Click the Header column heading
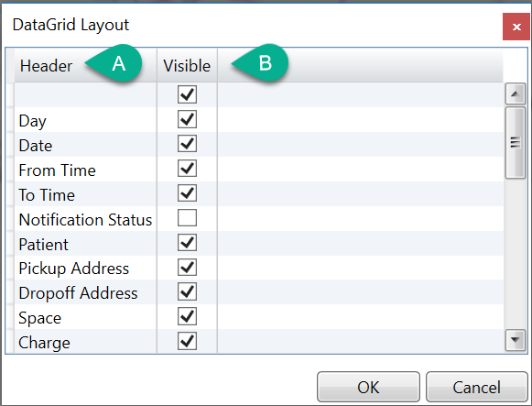The height and width of the screenshot is (406, 532). click(46, 65)
